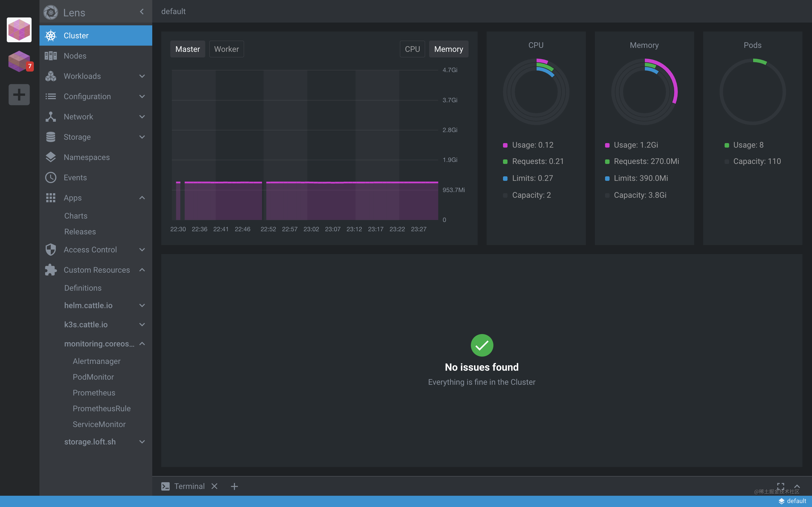Click the Workloads icon in sidebar
The height and width of the screenshot is (507, 812).
tap(51, 76)
